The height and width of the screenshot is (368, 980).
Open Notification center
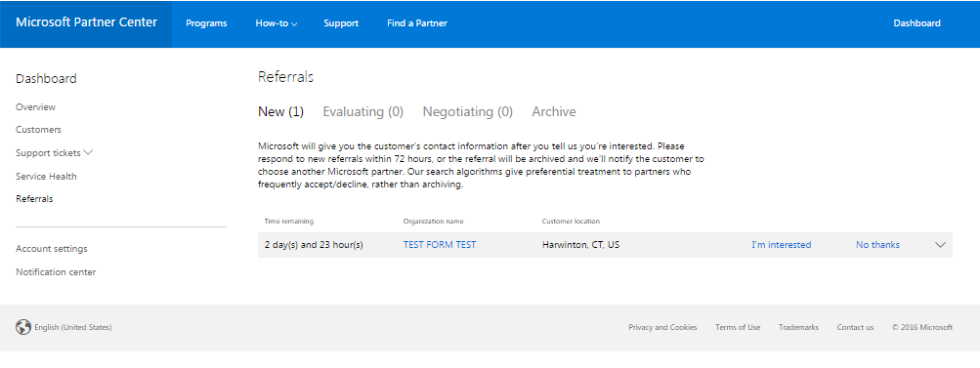(x=56, y=272)
